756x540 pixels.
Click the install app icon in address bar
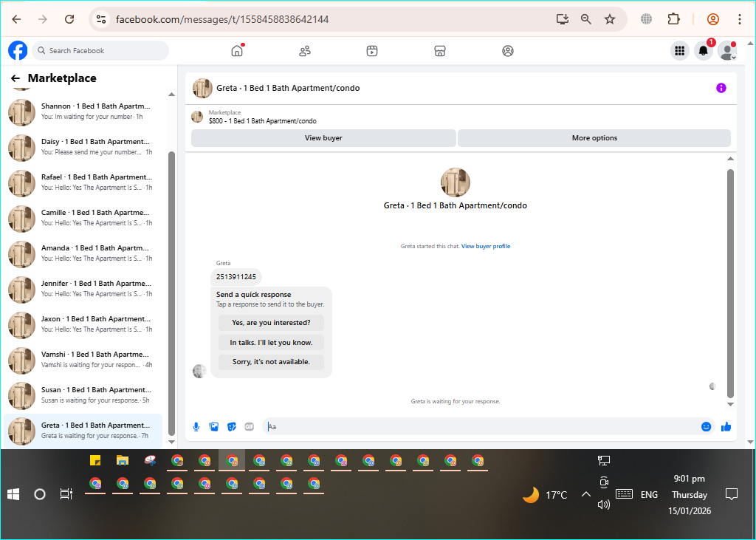(562, 19)
